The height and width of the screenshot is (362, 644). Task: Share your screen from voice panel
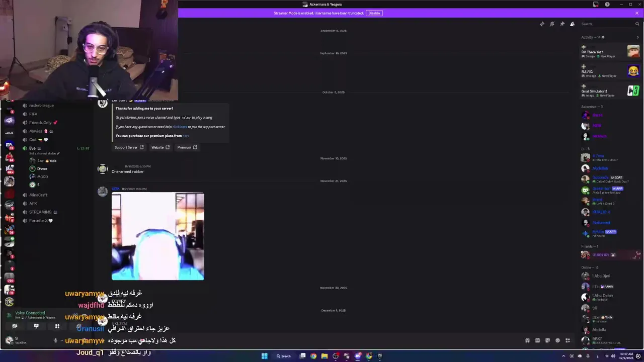click(x=36, y=326)
